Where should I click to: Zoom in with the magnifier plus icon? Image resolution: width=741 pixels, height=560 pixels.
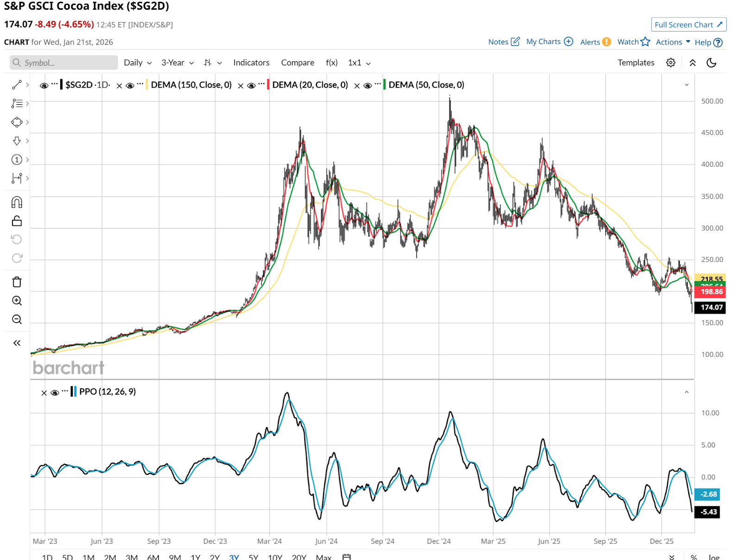(17, 301)
